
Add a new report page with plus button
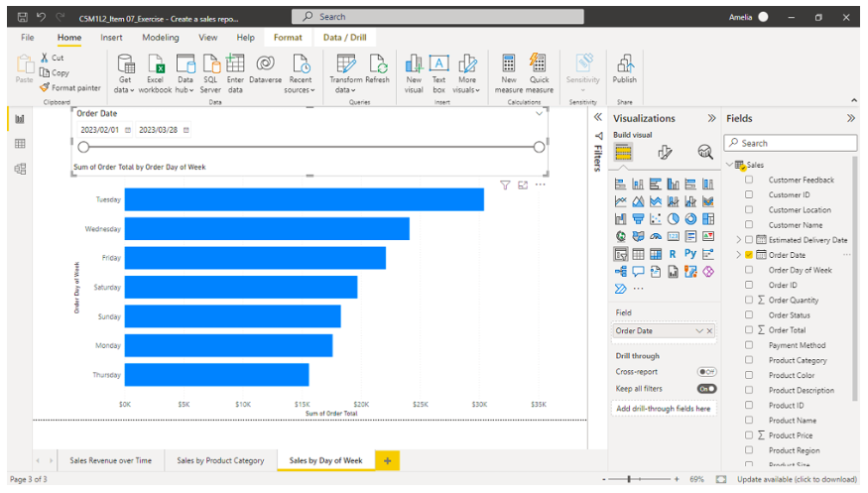(x=386, y=460)
